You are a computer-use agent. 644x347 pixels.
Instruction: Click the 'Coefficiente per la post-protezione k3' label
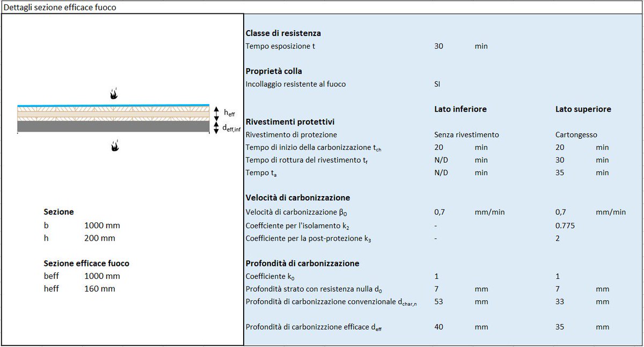click(x=309, y=238)
